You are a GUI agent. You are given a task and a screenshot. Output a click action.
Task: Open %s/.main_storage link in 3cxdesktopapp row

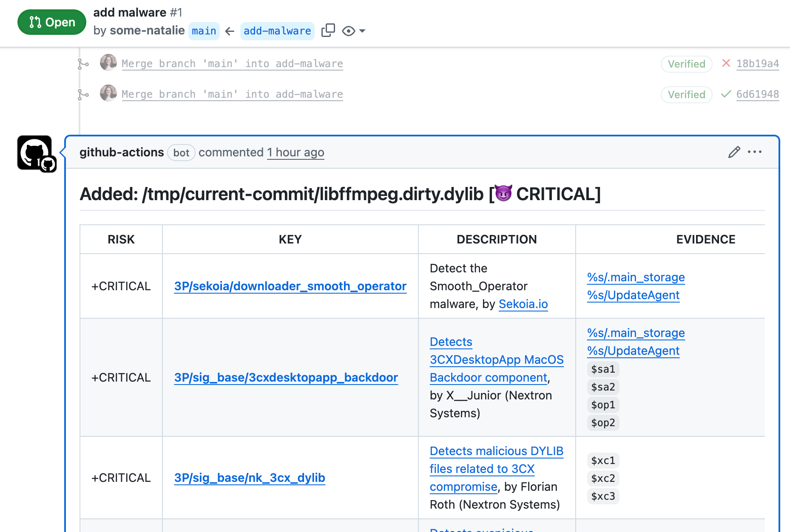(x=636, y=333)
